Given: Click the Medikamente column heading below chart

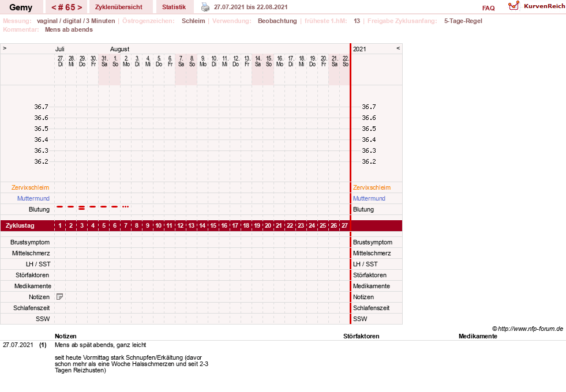Looking at the screenshot, I should tap(478, 336).
